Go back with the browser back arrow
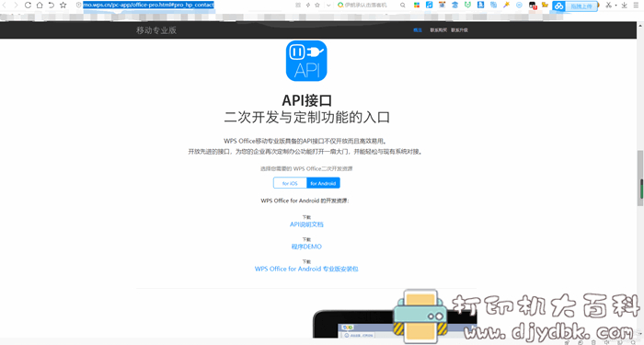 tap(5, 5)
